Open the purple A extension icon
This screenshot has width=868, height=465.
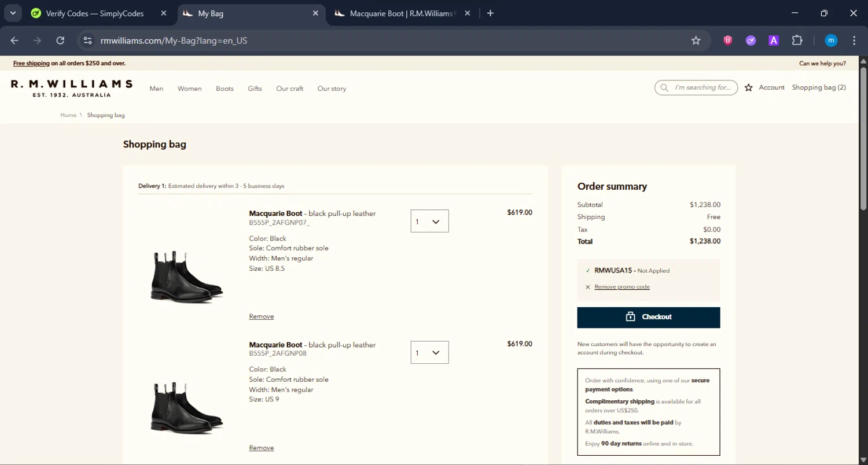pos(774,40)
